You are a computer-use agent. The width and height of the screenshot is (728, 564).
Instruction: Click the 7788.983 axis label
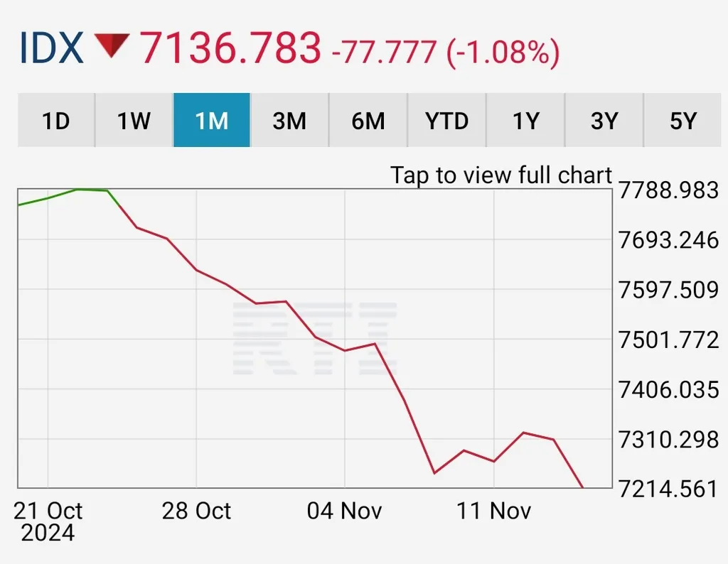[x=667, y=191]
